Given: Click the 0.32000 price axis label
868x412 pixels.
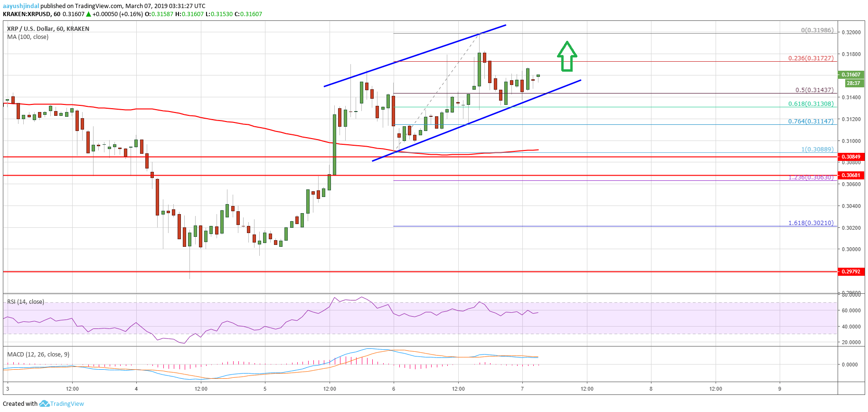Looking at the screenshot, I should coord(851,32).
